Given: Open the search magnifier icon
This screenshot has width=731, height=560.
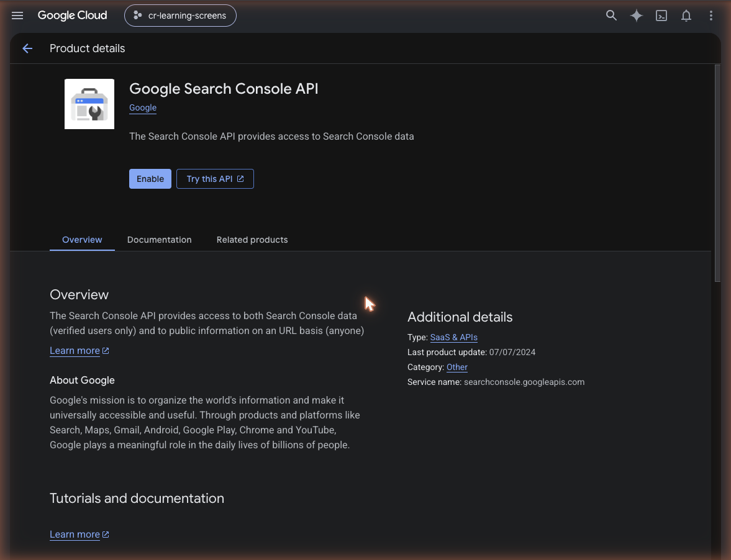Looking at the screenshot, I should tap(611, 16).
